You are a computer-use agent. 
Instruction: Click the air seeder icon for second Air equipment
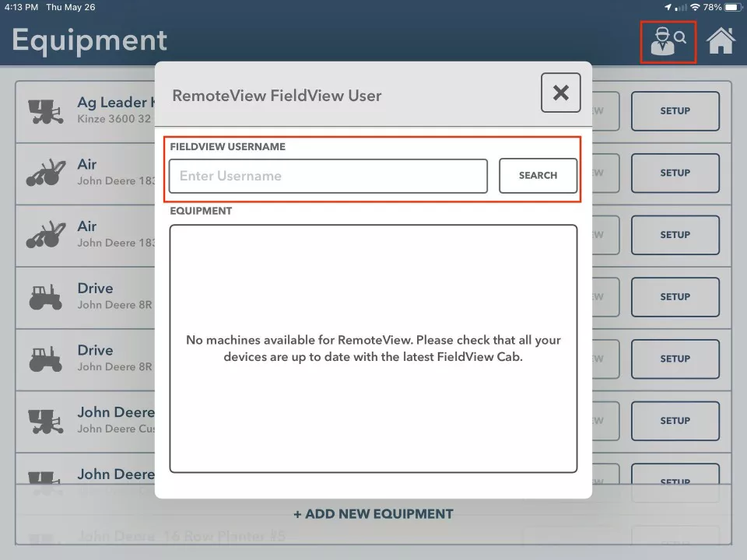(44, 233)
